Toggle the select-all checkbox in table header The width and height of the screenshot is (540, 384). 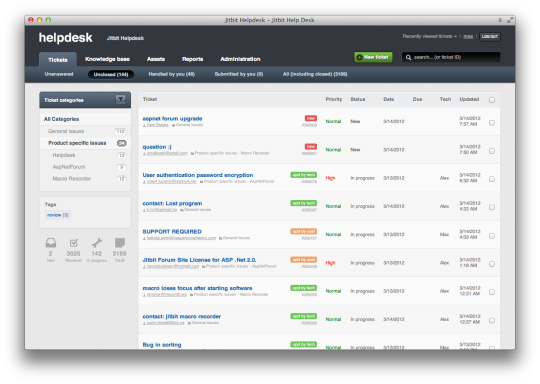click(x=492, y=100)
